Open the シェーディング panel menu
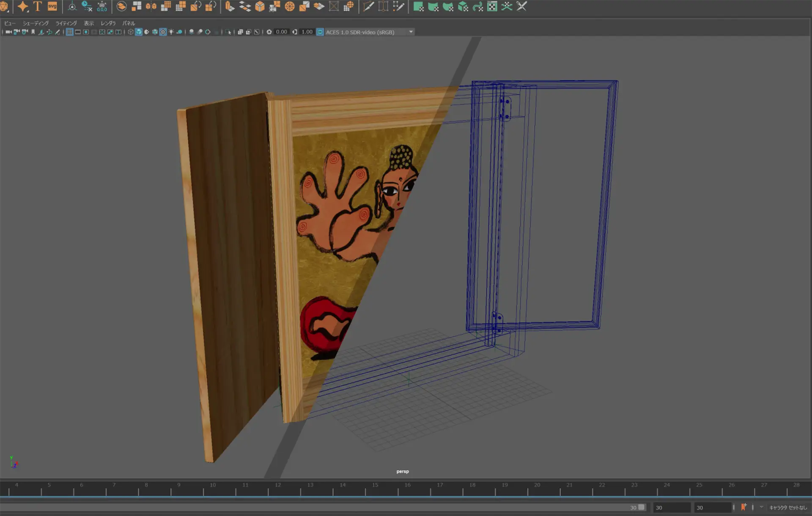812x516 pixels. tap(36, 23)
